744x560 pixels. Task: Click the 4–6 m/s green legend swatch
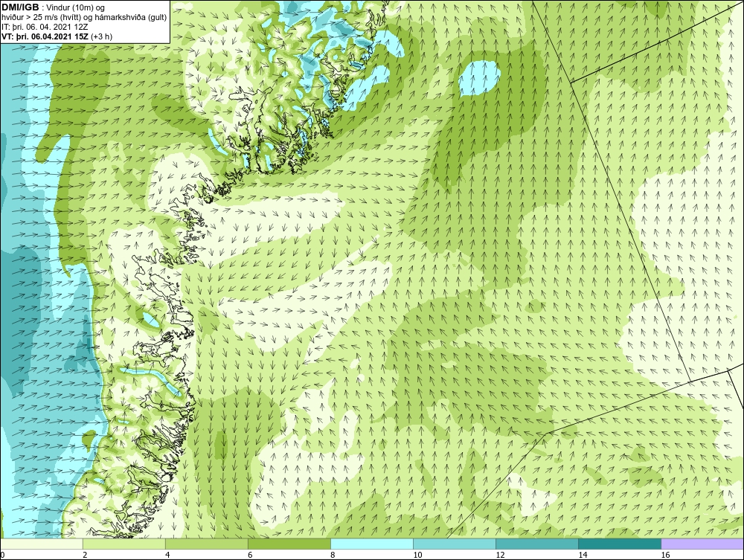pyautogui.click(x=206, y=544)
